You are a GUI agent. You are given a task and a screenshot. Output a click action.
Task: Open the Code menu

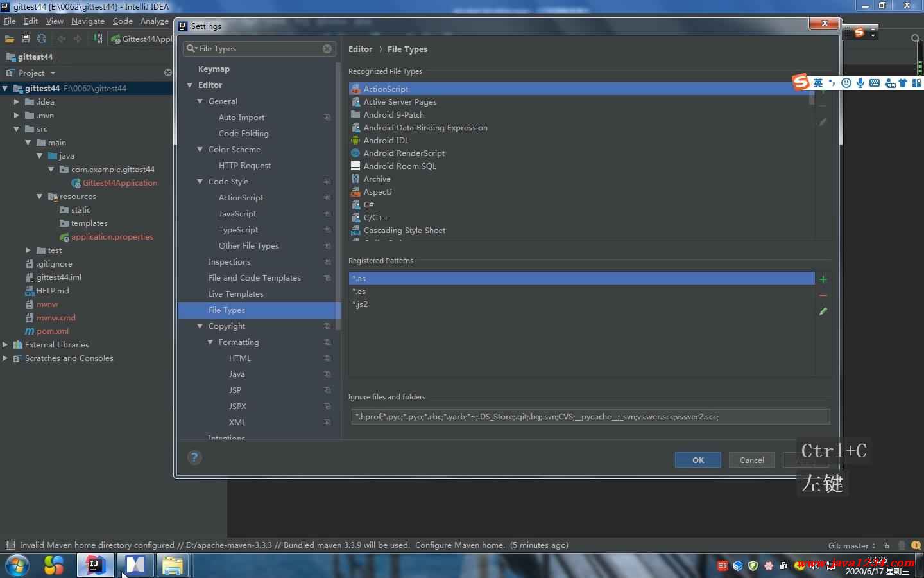[123, 21]
